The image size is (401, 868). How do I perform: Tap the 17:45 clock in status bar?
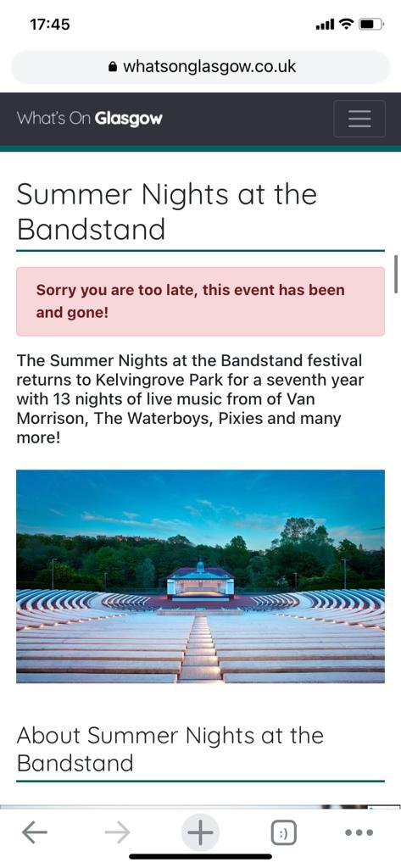point(50,25)
